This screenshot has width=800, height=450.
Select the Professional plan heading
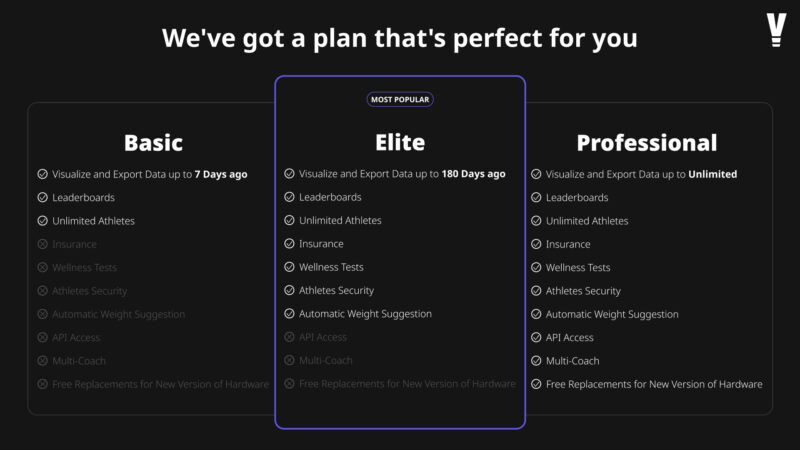pyautogui.click(x=646, y=143)
